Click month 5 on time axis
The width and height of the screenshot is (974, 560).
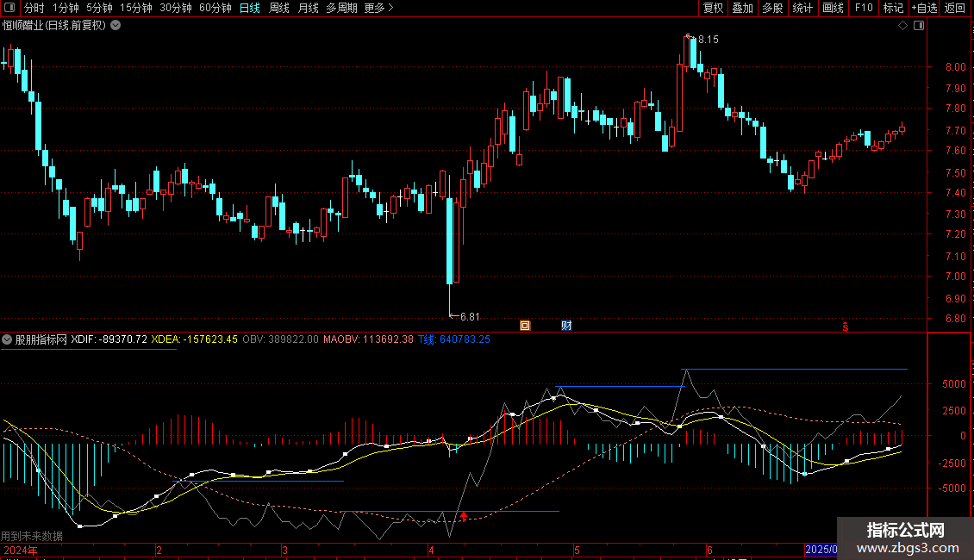pyautogui.click(x=577, y=550)
